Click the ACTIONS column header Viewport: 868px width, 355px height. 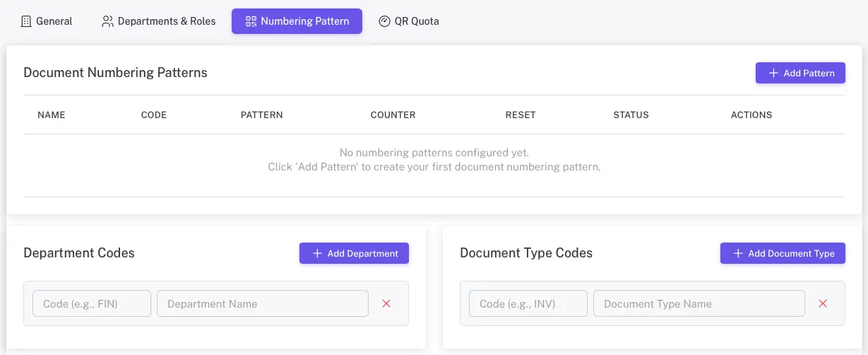click(x=751, y=115)
